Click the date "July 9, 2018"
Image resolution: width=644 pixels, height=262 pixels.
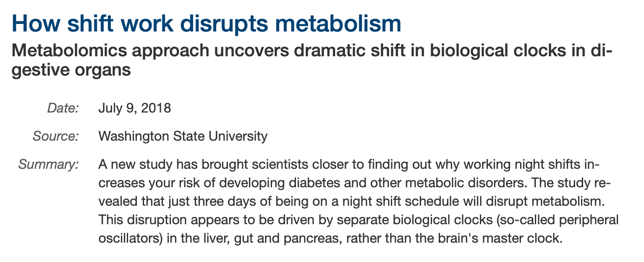(x=134, y=108)
